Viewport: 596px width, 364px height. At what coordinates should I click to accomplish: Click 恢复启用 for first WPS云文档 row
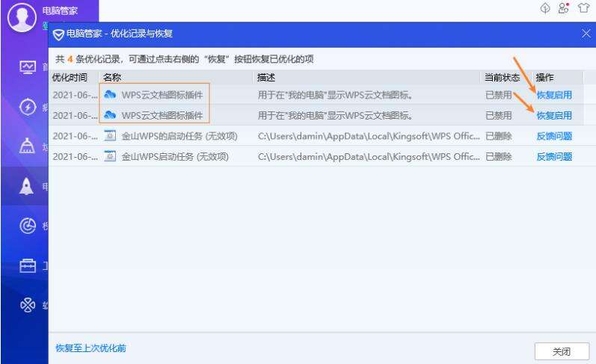(x=554, y=95)
